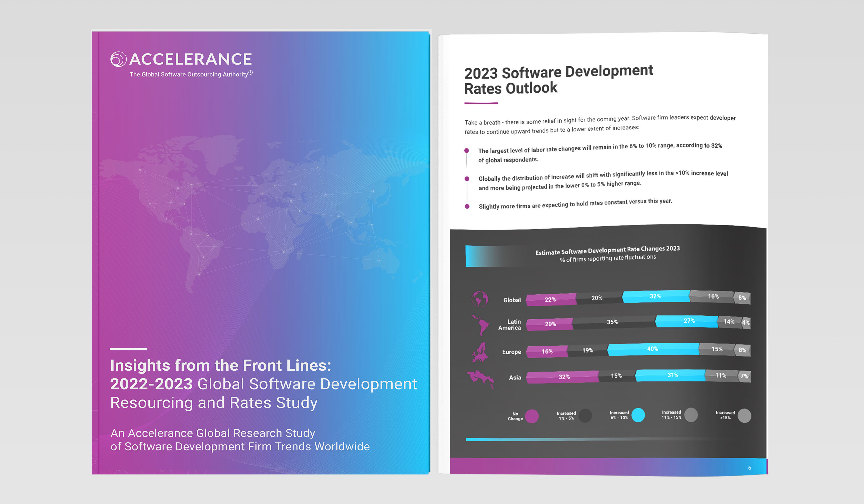
Task: Click the Global 32% cyan bar
Action: pyautogui.click(x=655, y=297)
